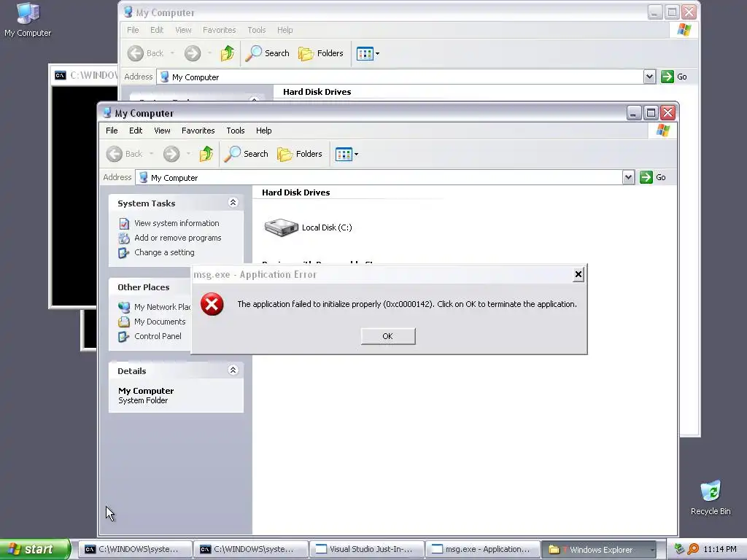Click Back arrow in front My Computer window
Image resolution: width=747 pixels, height=560 pixels.
click(x=115, y=154)
